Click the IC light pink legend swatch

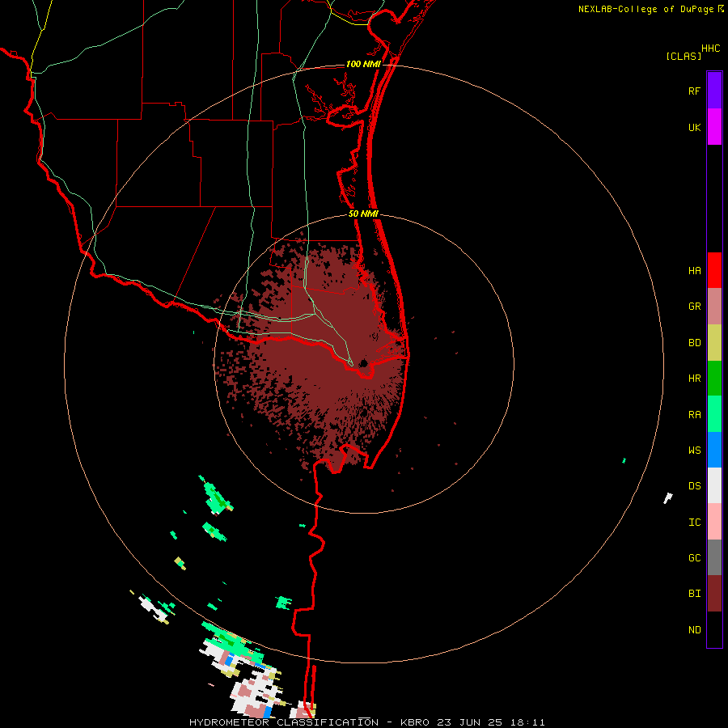[x=714, y=522]
